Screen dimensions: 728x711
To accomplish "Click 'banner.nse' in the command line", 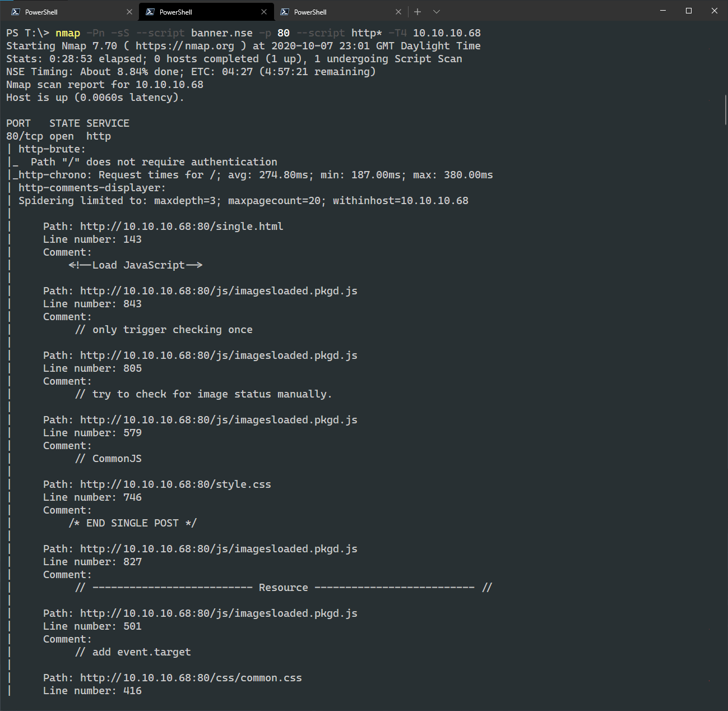I will 222,33.
